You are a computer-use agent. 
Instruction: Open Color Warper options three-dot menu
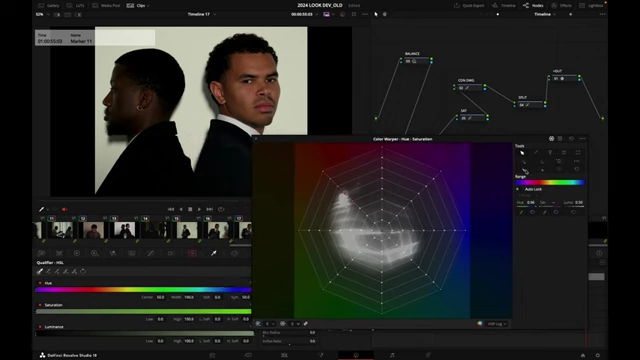(582, 139)
